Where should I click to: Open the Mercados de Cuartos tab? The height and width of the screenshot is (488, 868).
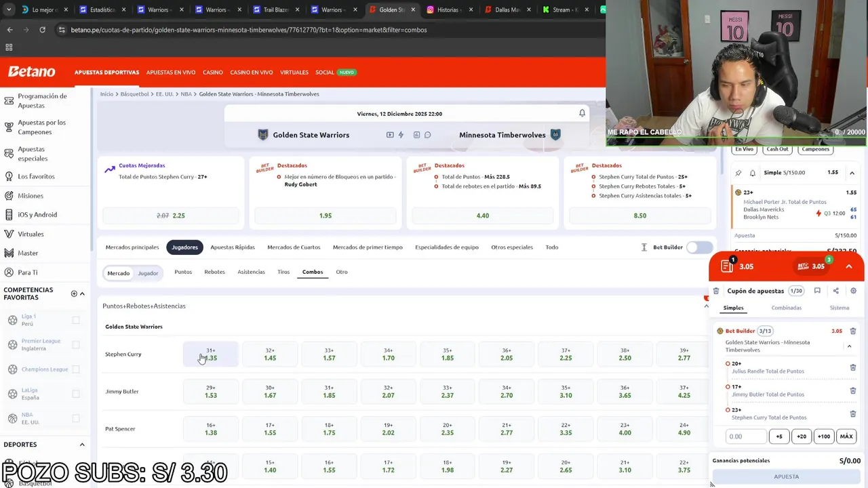pyautogui.click(x=294, y=247)
